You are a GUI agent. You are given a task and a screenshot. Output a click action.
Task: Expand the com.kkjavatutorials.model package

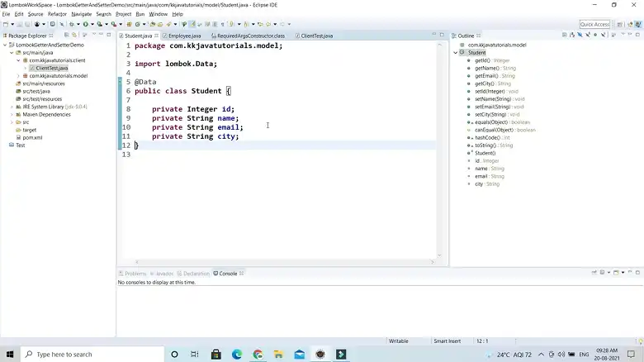pyautogui.click(x=18, y=76)
